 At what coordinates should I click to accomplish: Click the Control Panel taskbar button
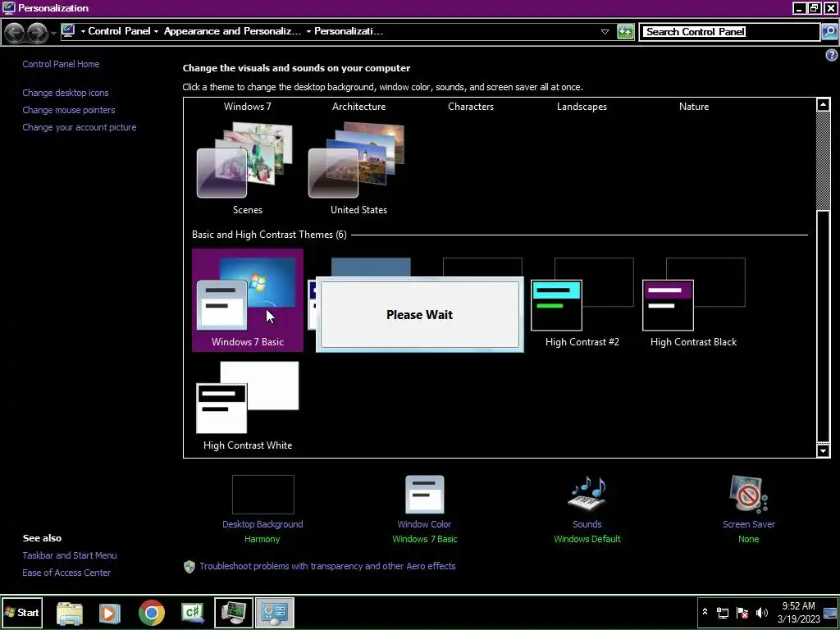tap(274, 613)
